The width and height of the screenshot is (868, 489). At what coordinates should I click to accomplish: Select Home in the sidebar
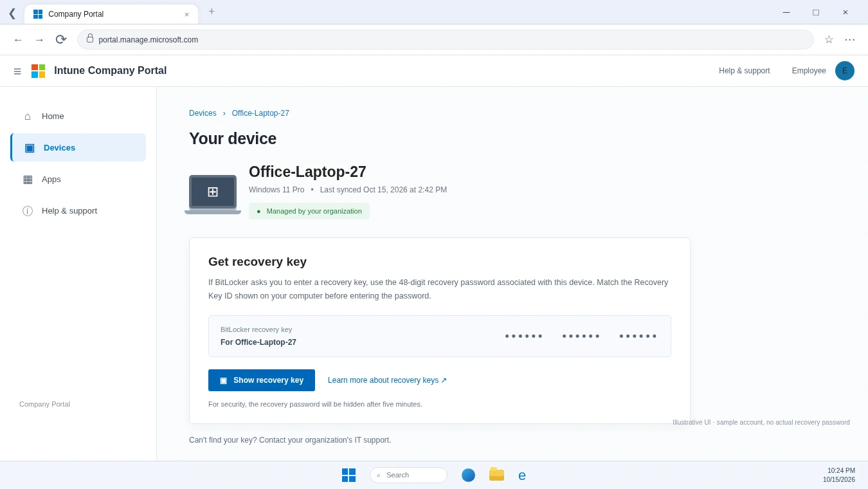(78, 116)
